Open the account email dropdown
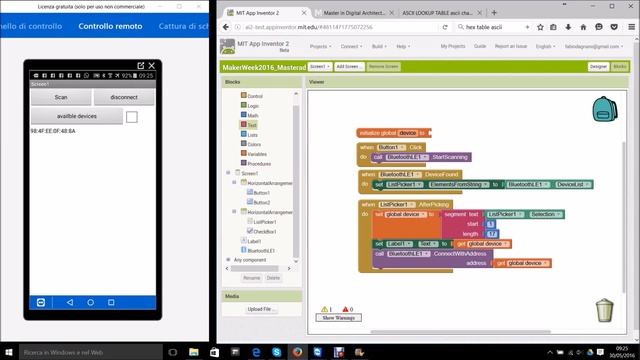 click(x=594, y=47)
